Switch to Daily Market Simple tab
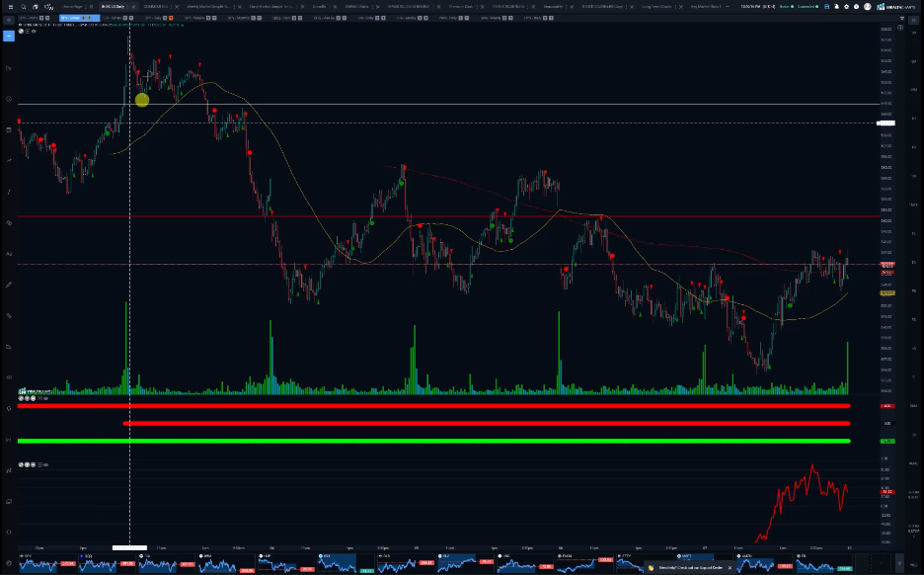The height and width of the screenshot is (575, 924). pos(270,7)
